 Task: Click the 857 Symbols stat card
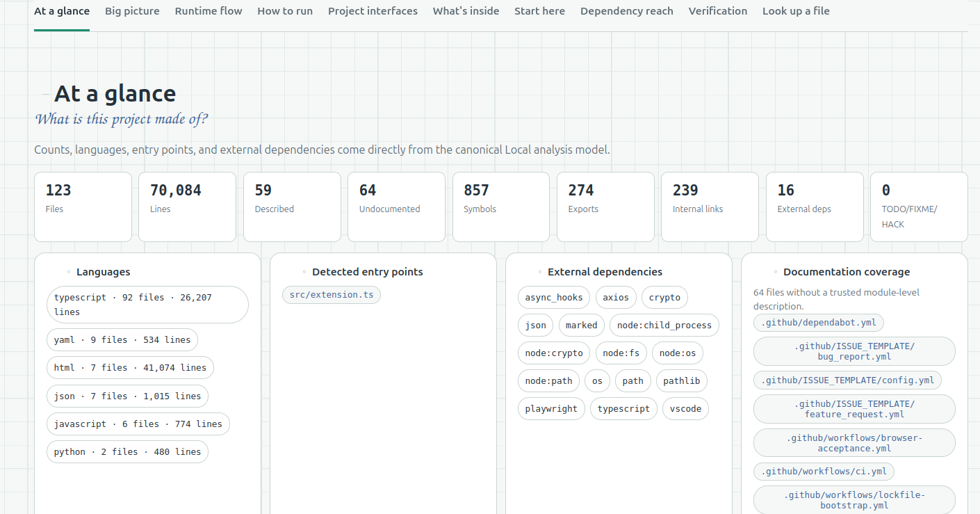(x=501, y=207)
